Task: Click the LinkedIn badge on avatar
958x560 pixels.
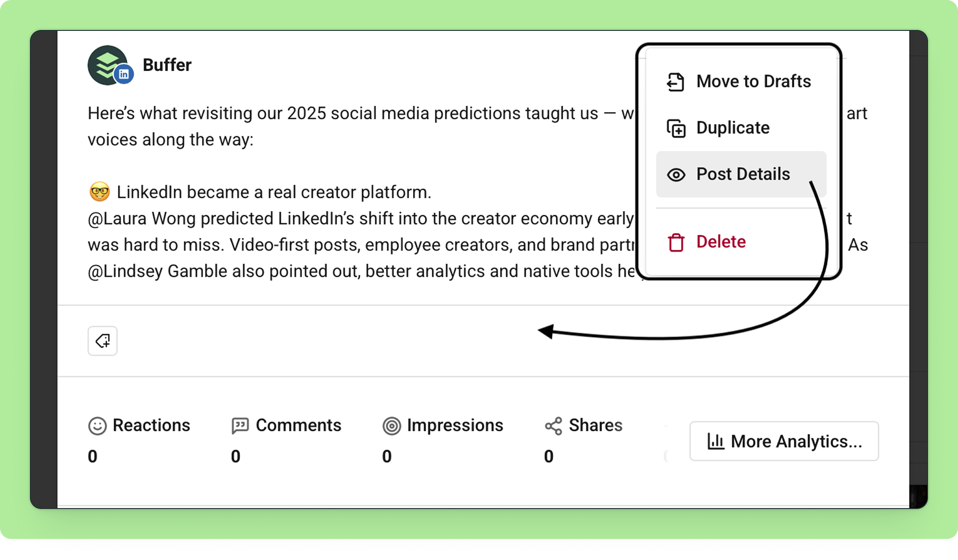Action: point(124,74)
